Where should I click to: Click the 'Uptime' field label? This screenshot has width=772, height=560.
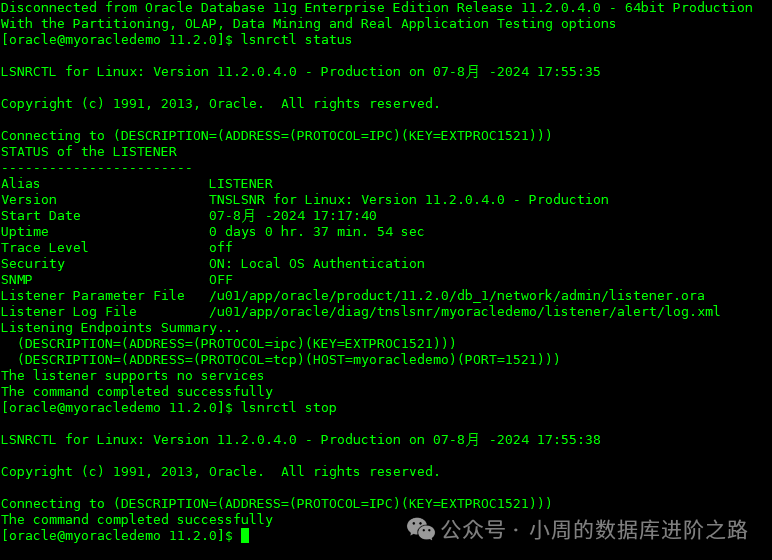(25, 231)
